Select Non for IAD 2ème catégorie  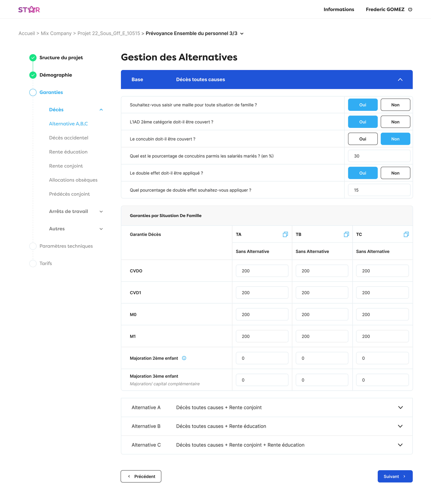tap(395, 122)
